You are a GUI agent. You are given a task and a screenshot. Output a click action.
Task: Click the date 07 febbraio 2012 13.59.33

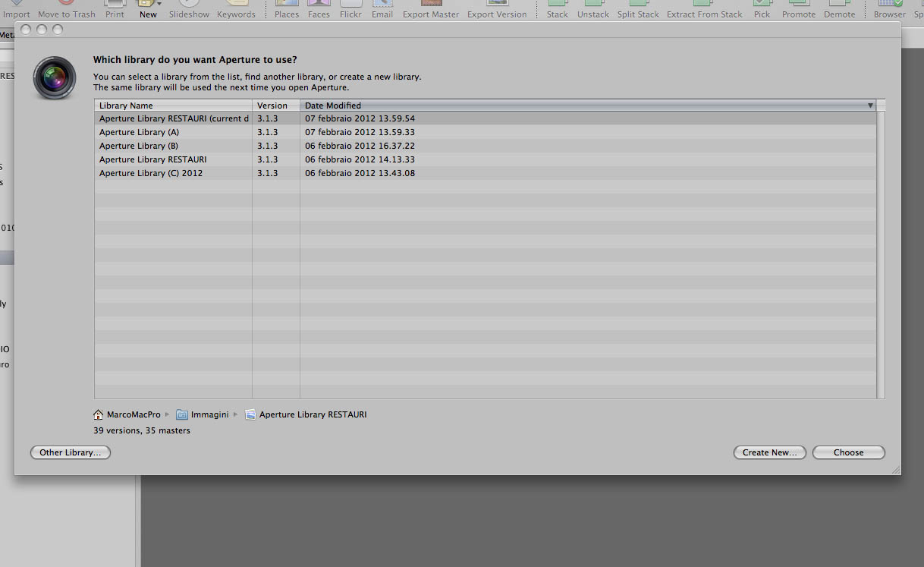coord(360,132)
